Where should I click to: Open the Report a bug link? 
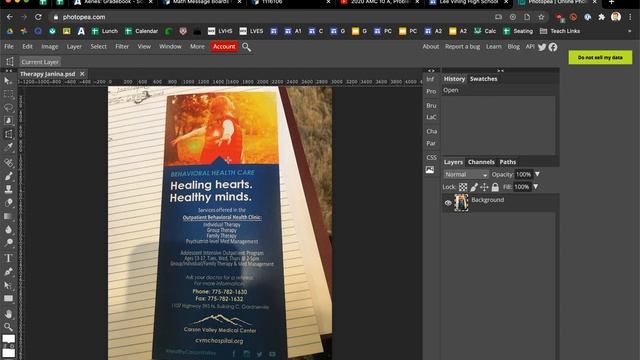[462, 47]
